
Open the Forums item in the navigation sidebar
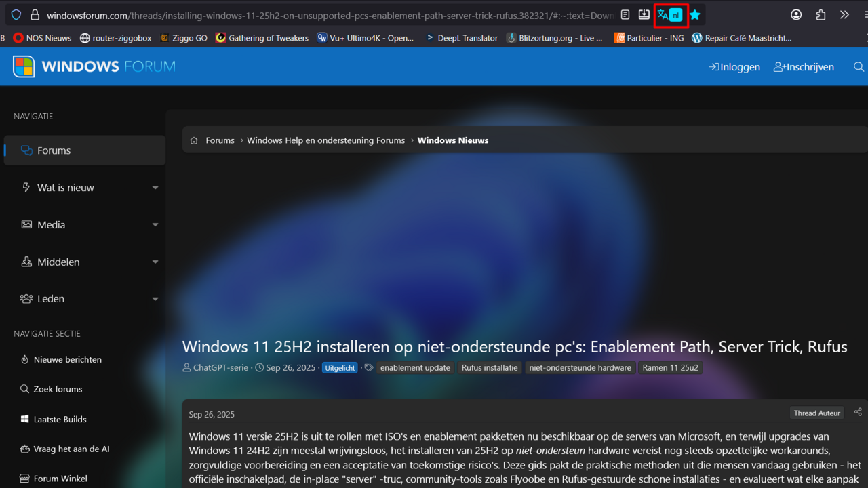point(54,150)
